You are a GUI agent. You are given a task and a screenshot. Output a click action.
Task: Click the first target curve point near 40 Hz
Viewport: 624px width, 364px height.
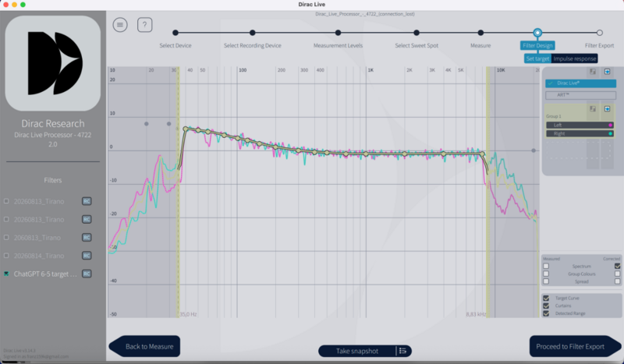(x=186, y=129)
